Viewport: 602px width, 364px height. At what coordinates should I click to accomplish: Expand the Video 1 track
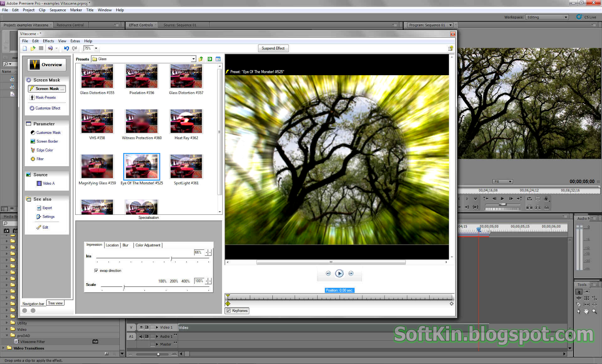pos(157,327)
